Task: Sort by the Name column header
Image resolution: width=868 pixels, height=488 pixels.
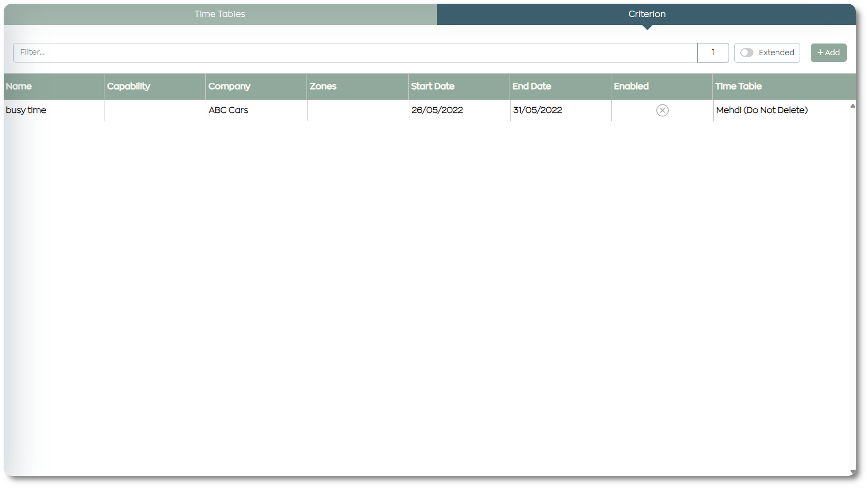Action: (x=54, y=86)
